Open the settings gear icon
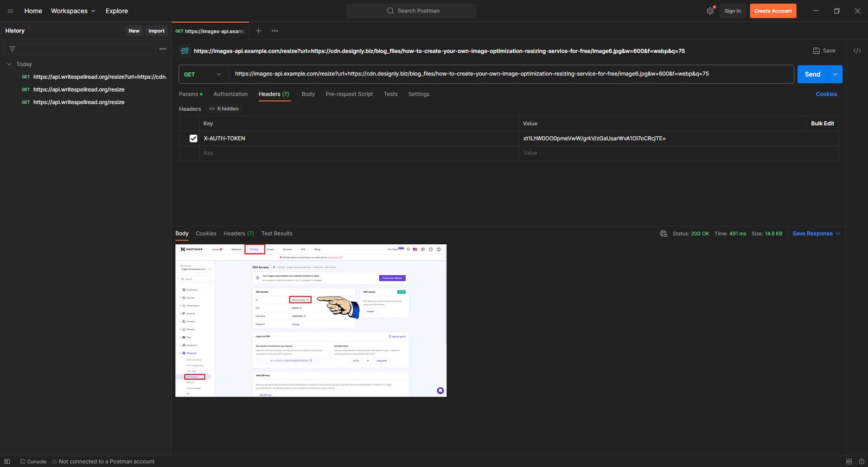Viewport: 868px width, 467px height. point(710,11)
